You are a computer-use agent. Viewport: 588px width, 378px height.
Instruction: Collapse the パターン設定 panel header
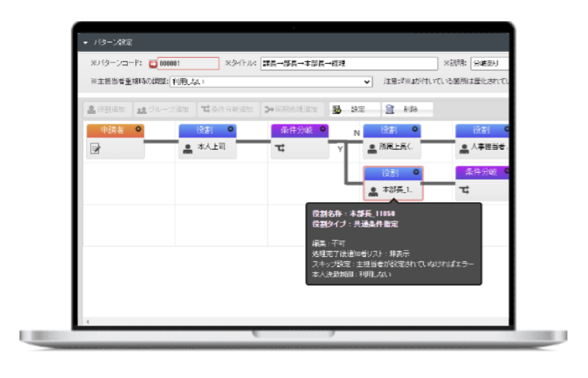(85, 43)
